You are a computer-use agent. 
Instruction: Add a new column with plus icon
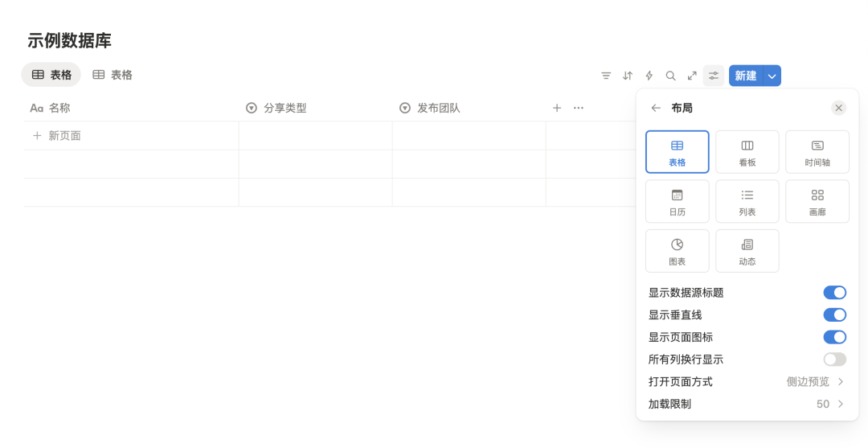point(557,108)
